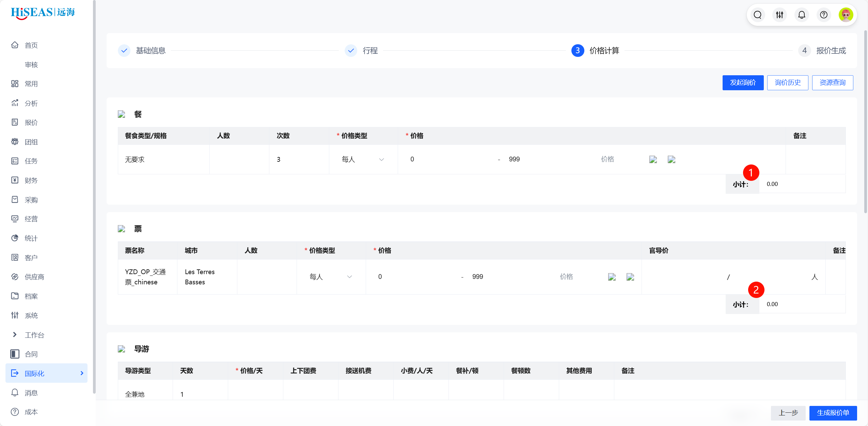This screenshot has width=868, height=426.
Task: Click the document icon beside 报价
Action: point(15,122)
